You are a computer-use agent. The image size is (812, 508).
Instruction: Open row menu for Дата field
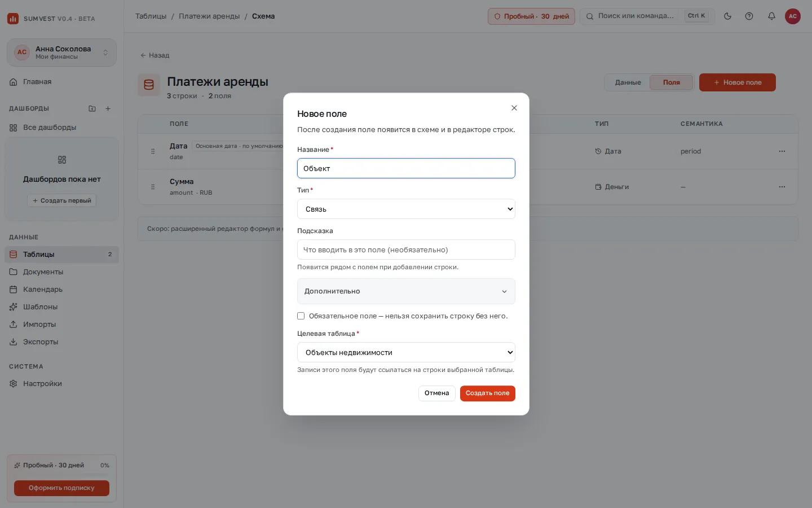[782, 151]
